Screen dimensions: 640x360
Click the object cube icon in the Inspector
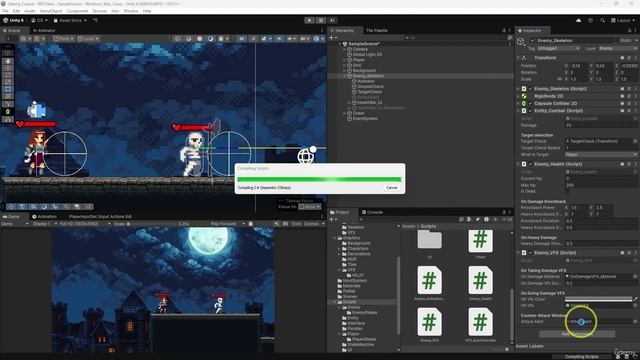pyautogui.click(x=521, y=42)
